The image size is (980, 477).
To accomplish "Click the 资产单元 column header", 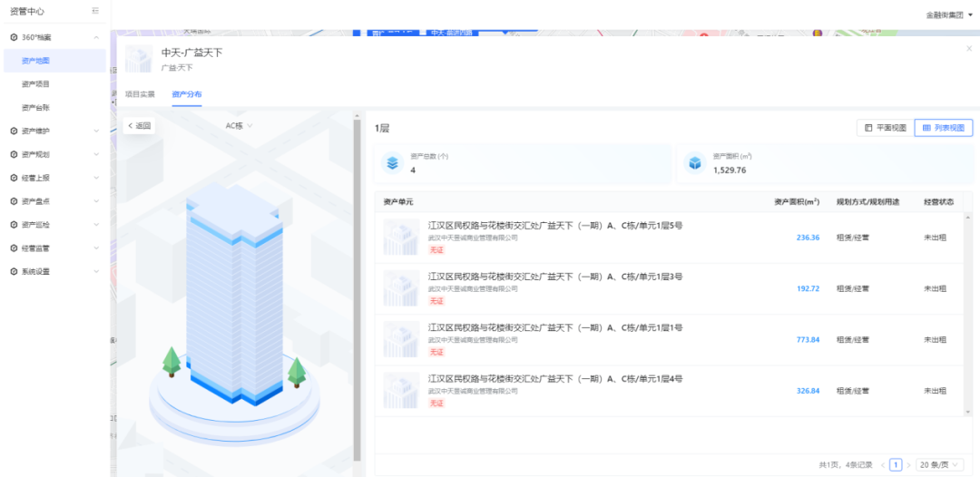I will click(x=398, y=202).
